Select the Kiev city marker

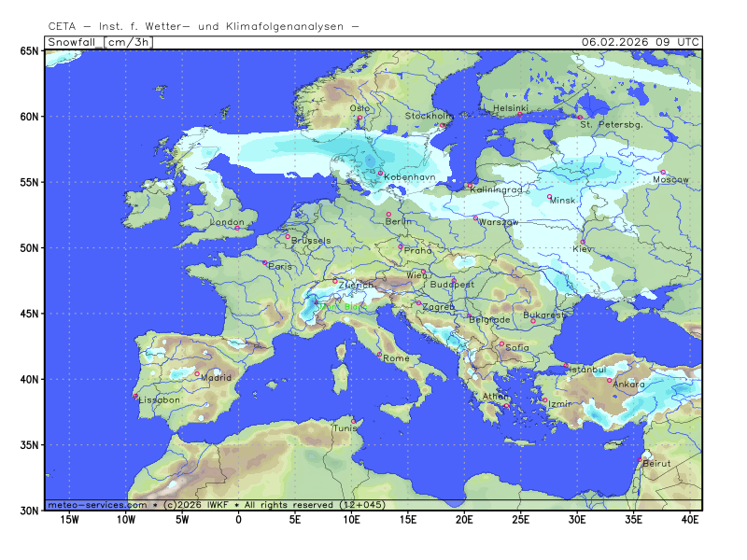583,243
